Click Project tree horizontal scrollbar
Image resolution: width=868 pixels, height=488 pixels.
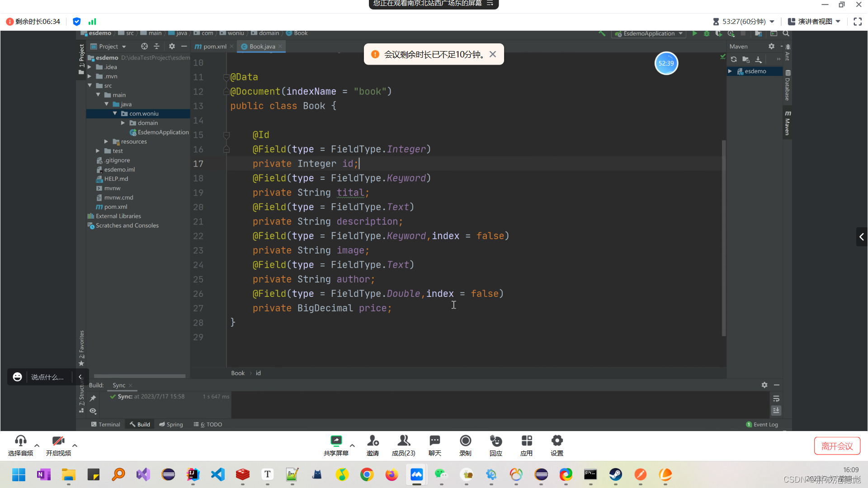pyautogui.click(x=139, y=376)
